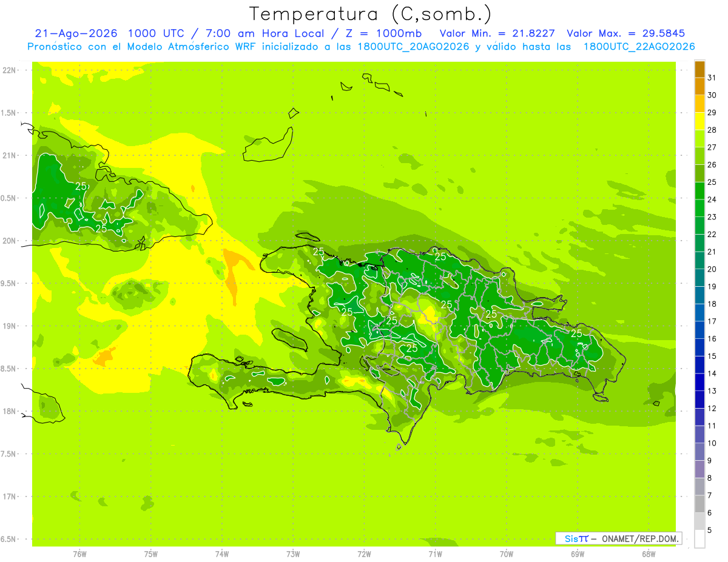Image resolution: width=728 pixels, height=562 pixels.
Task: Click teal legend swatch between 19 and 18
Action: [699, 295]
